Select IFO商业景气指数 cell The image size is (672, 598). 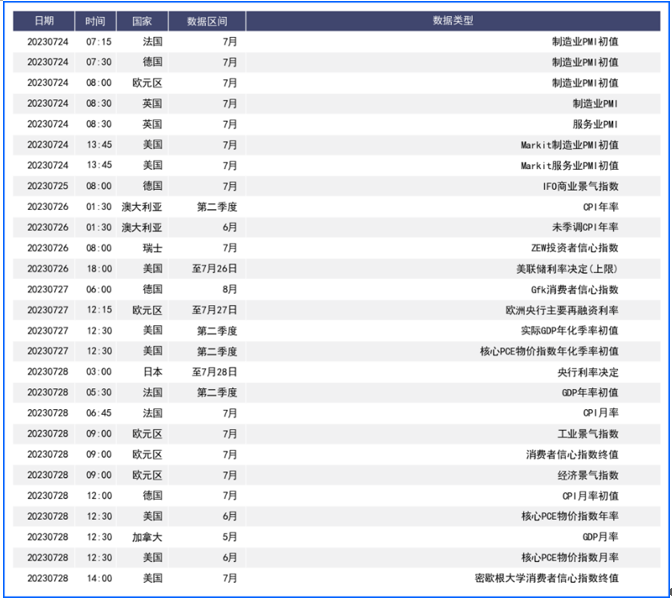[581, 186]
